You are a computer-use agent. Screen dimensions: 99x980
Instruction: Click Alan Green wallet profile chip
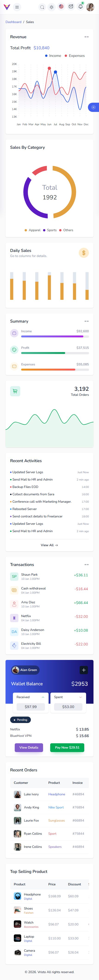pyautogui.click(x=25, y=670)
